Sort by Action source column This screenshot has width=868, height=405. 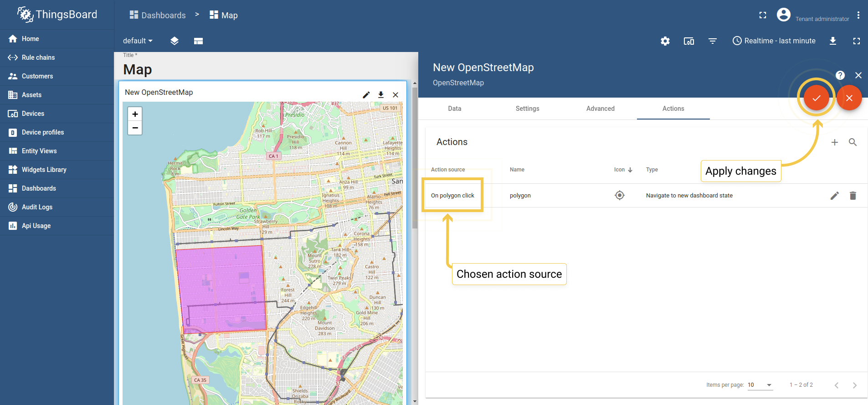[x=448, y=170]
